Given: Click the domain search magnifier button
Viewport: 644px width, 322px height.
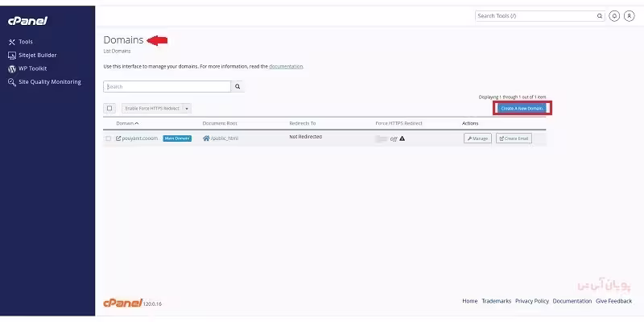Looking at the screenshot, I should [237, 87].
